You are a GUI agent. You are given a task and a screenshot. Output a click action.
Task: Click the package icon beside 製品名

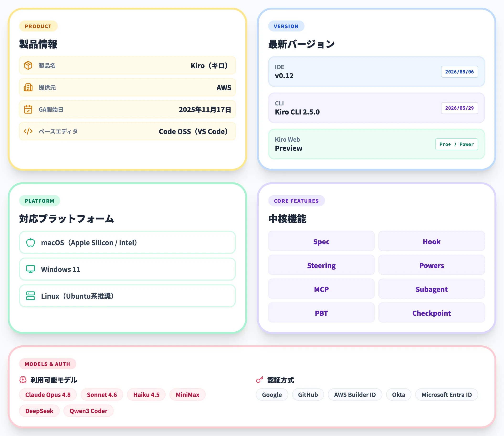(x=28, y=65)
